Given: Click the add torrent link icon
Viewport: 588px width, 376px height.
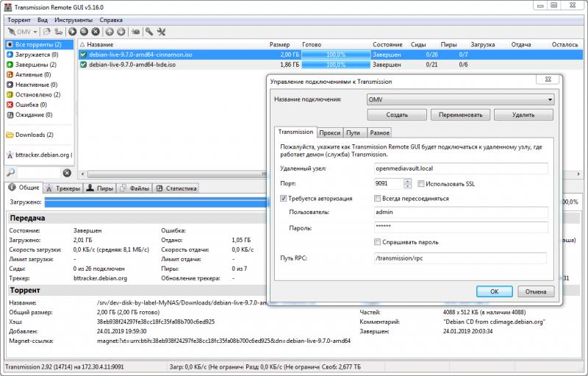Looking at the screenshot, I should point(58,32).
